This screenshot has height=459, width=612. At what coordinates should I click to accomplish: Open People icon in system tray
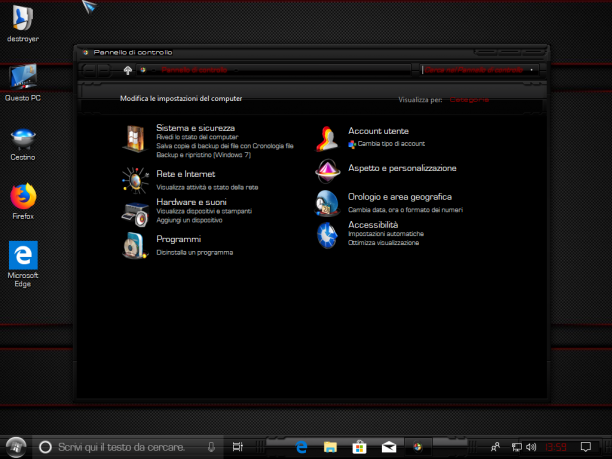click(x=495, y=447)
